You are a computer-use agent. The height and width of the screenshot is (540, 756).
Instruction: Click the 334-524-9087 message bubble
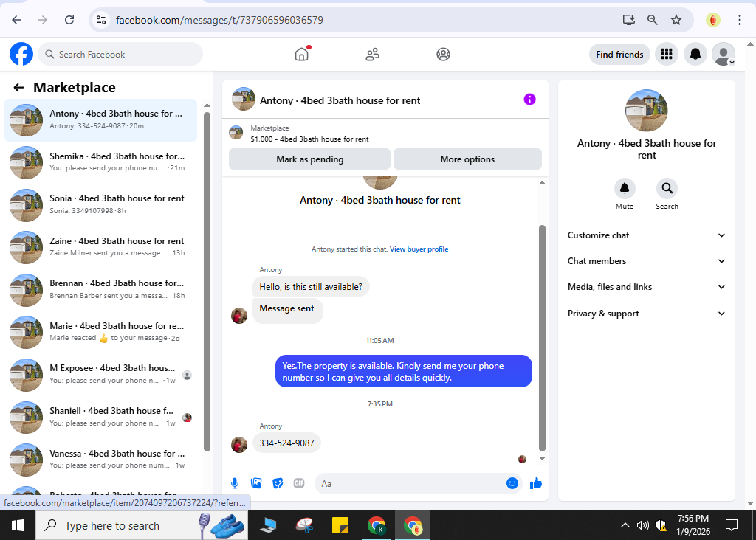(x=286, y=443)
